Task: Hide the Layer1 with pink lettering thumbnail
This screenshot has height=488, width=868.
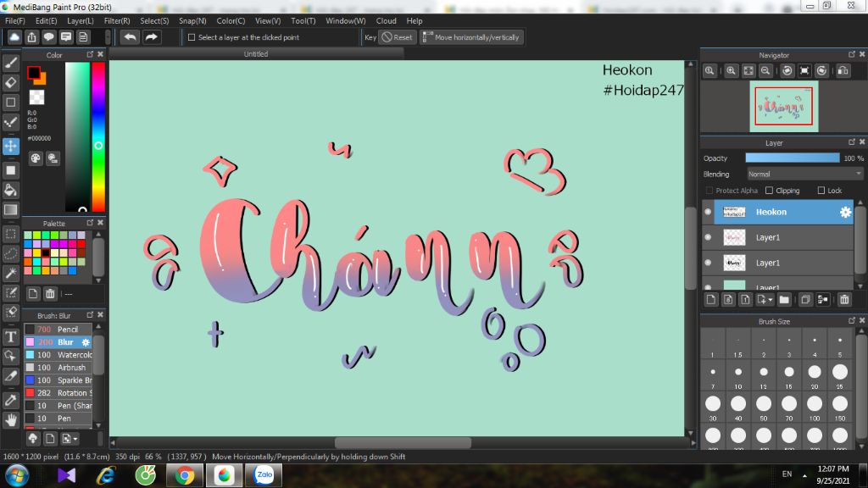Action: point(708,237)
